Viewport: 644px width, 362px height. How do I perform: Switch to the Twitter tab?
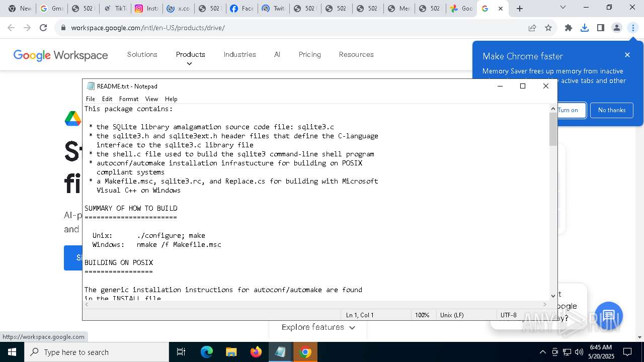[x=273, y=9]
